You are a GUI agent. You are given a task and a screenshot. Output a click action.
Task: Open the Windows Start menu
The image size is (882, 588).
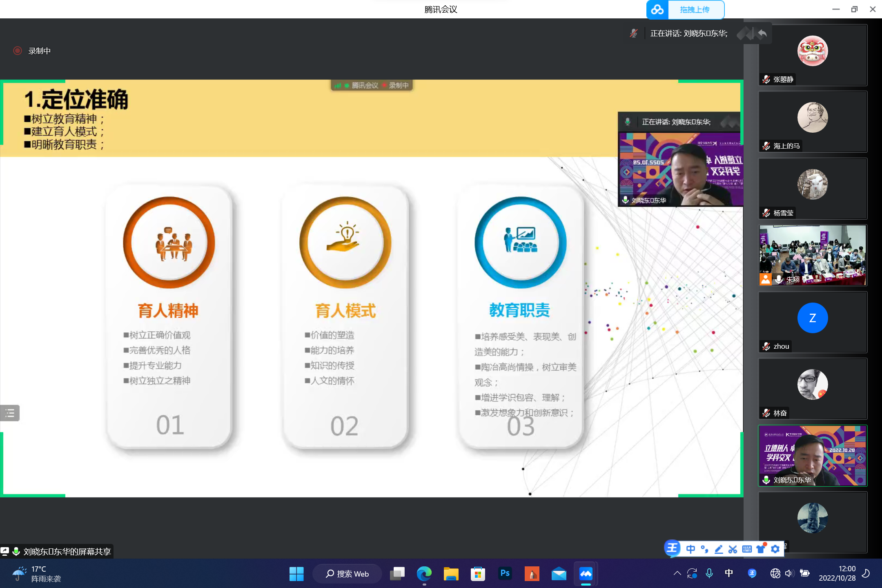click(296, 574)
